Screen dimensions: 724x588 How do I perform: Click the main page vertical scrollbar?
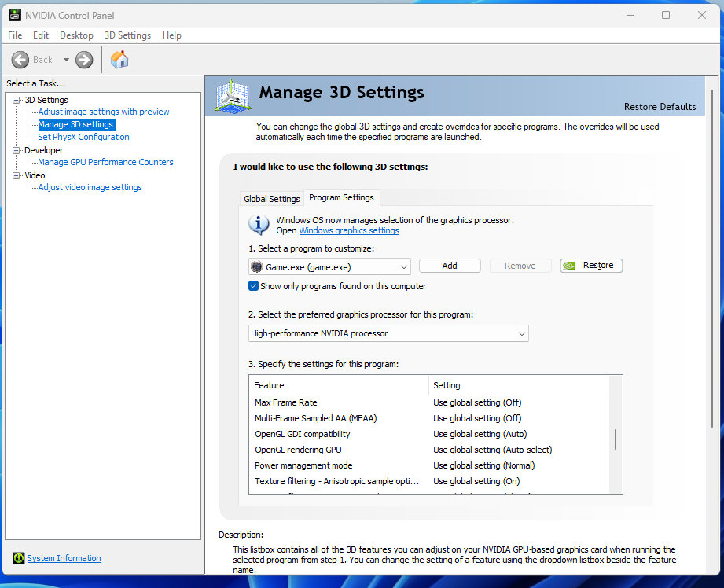pyautogui.click(x=712, y=259)
